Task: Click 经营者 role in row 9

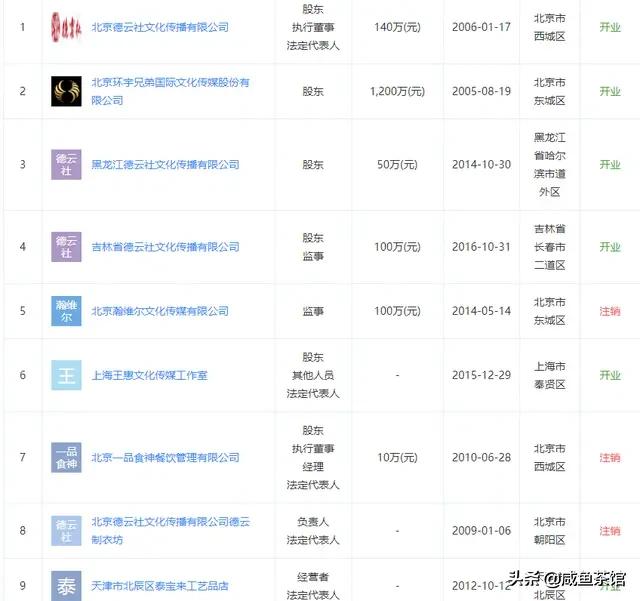Action: [313, 577]
